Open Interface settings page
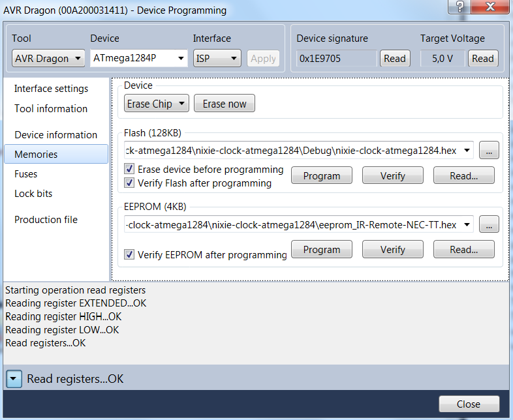 (51, 89)
